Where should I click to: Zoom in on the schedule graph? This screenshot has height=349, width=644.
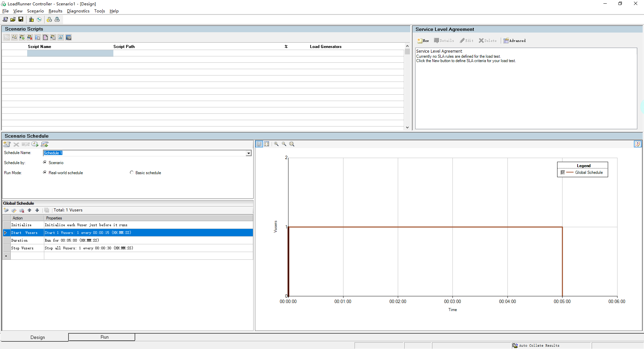click(x=276, y=144)
